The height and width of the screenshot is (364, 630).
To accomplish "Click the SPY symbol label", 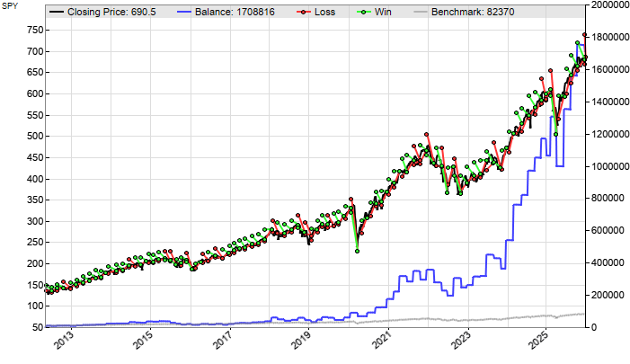I will click(x=10, y=6).
